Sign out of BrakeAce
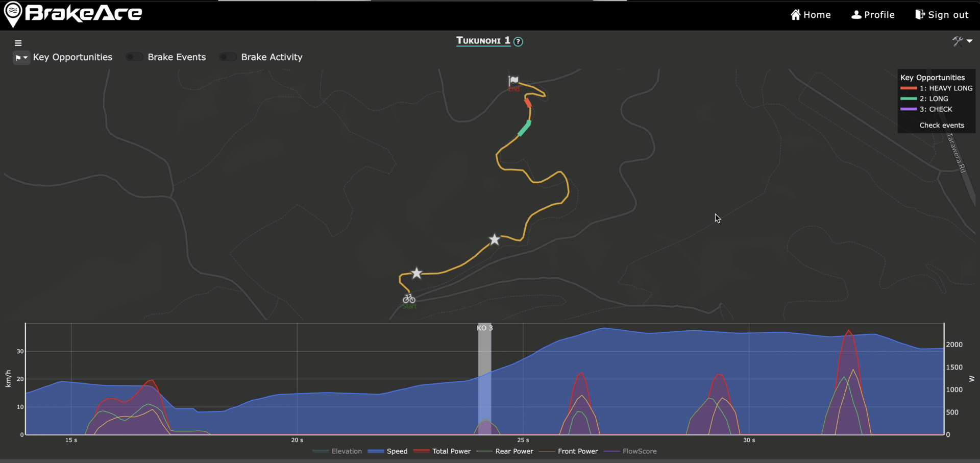The height and width of the screenshot is (463, 980). point(942,15)
